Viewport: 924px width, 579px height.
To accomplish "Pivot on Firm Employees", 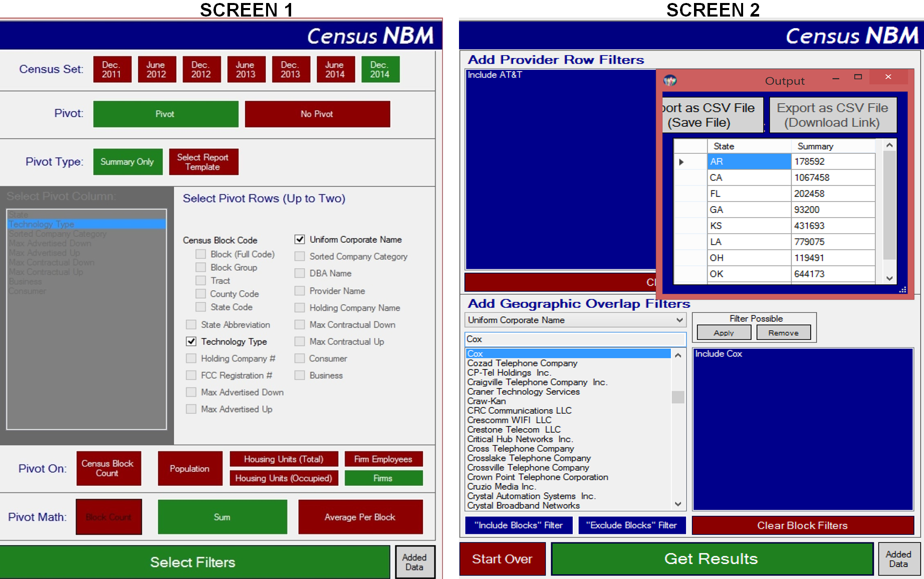I will coord(383,459).
